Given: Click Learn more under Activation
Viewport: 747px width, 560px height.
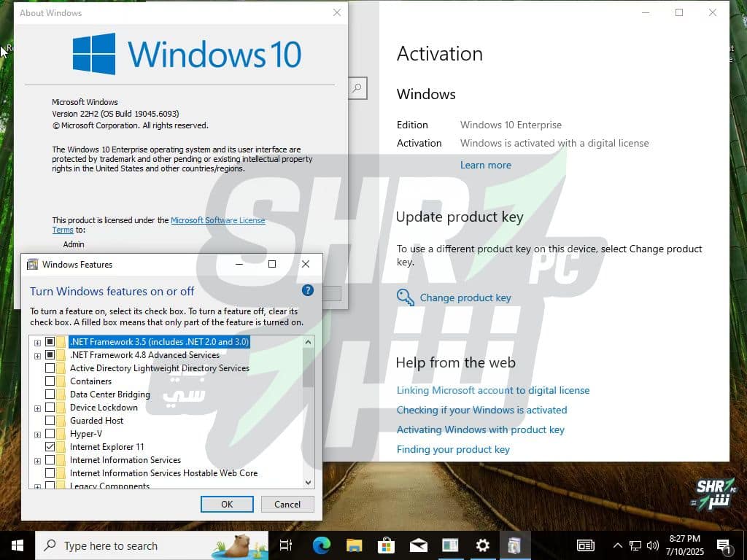Looking at the screenshot, I should click(485, 166).
